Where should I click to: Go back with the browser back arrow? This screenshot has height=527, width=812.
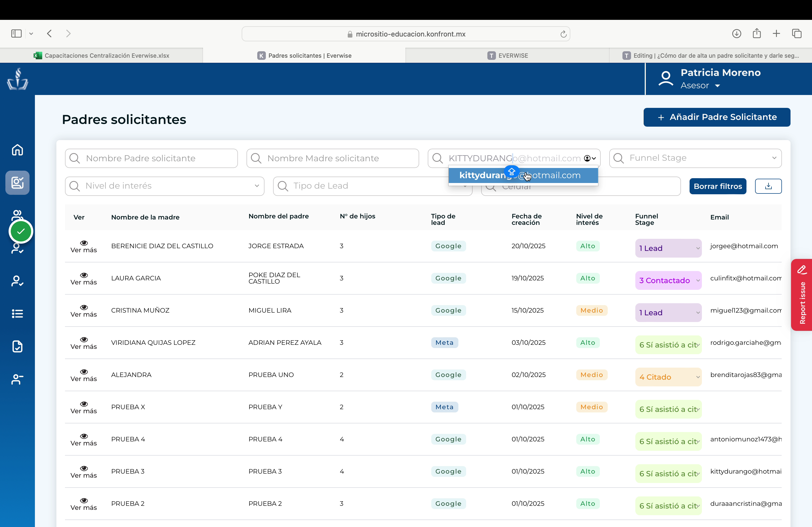click(49, 33)
